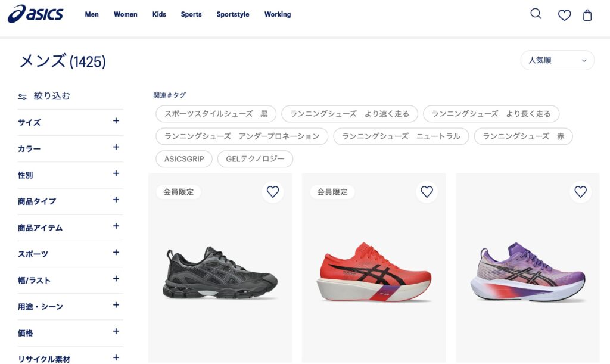Expand the 価格 filter section
This screenshot has width=610, height=364.
(70, 333)
